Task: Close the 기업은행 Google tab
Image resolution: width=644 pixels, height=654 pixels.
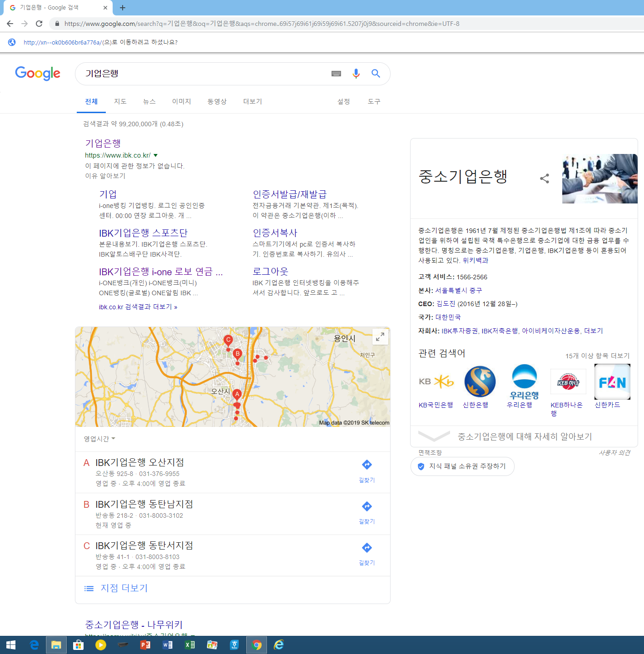Action: click(105, 8)
